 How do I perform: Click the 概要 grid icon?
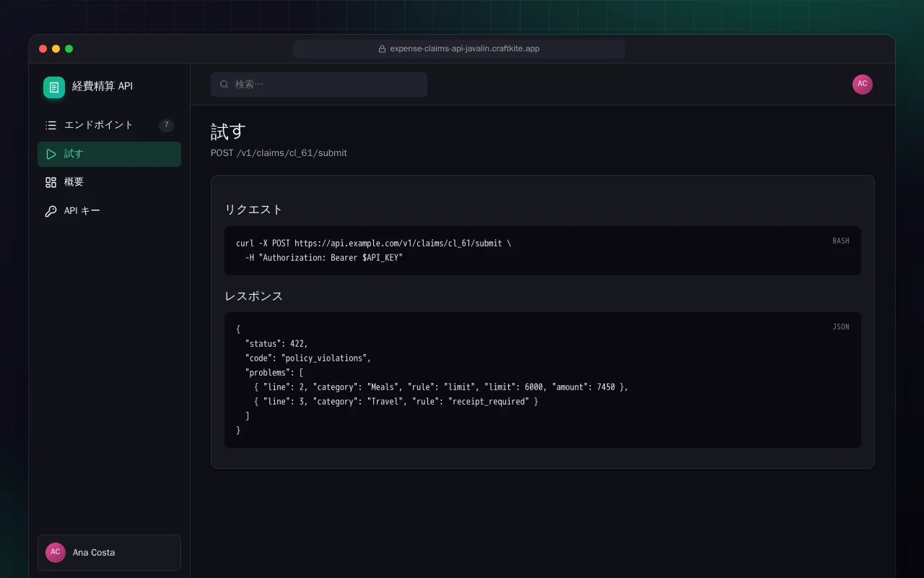pyautogui.click(x=51, y=182)
